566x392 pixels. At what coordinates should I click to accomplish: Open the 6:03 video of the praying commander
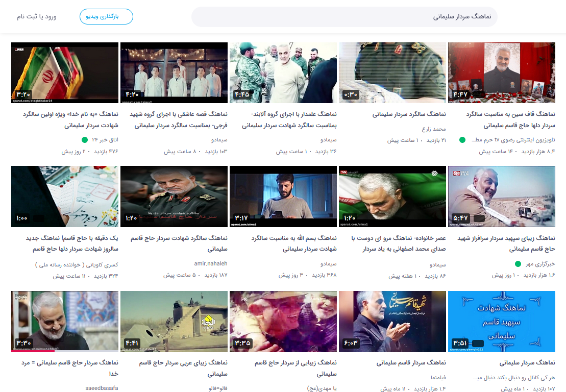pyautogui.click(x=391, y=321)
